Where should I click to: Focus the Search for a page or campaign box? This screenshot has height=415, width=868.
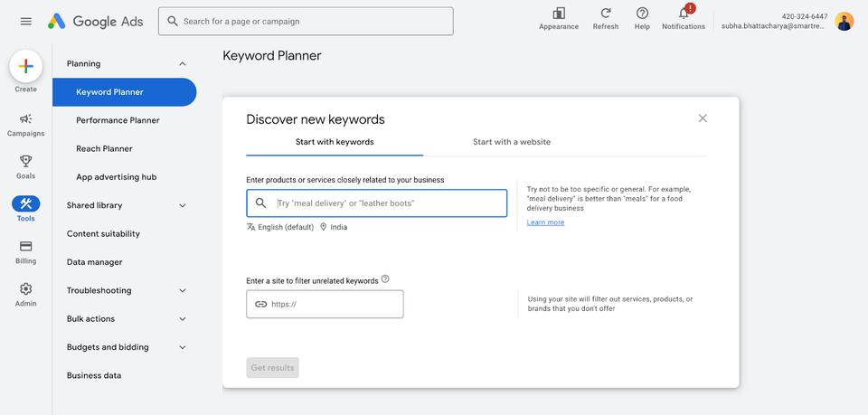[306, 21]
